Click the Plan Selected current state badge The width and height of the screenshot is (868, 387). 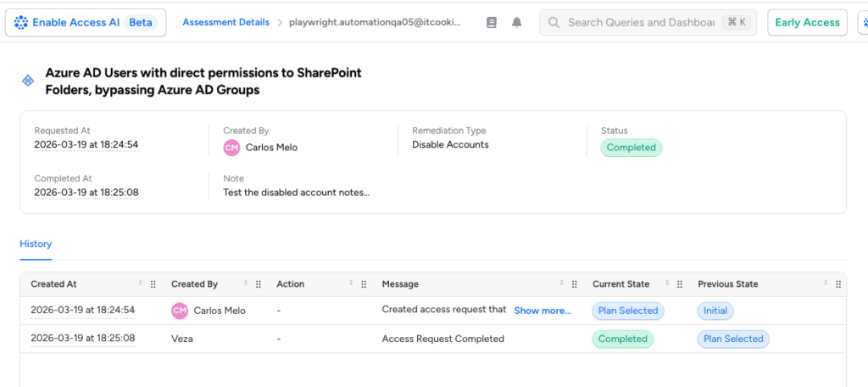[x=628, y=311]
